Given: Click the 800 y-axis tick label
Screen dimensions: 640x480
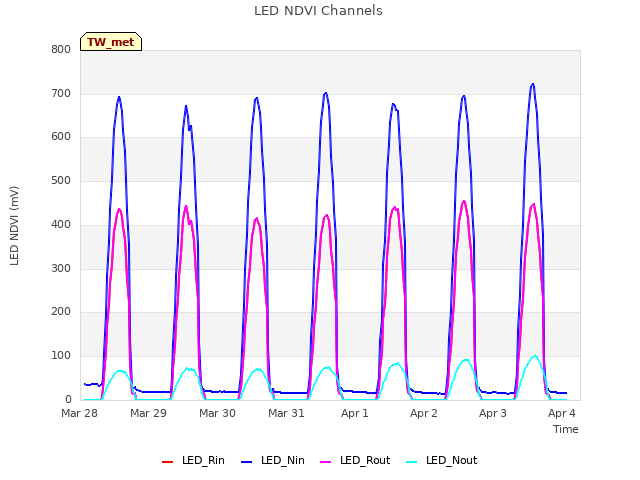Looking at the screenshot, I should pyautogui.click(x=61, y=50).
